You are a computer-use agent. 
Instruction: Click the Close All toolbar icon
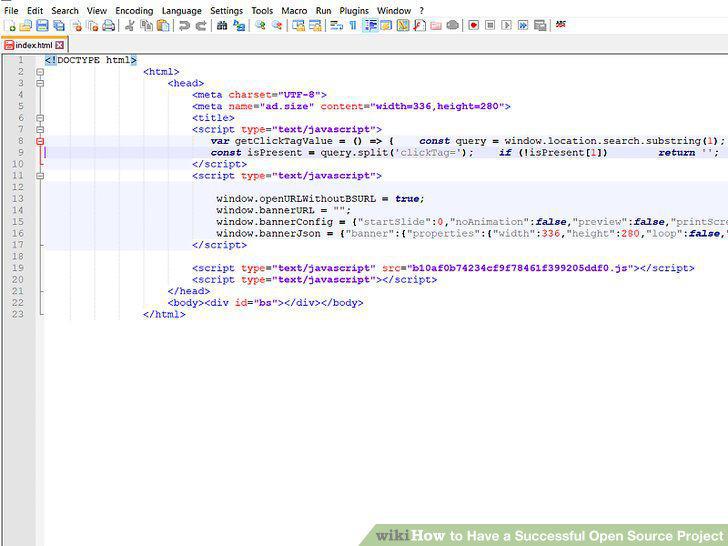coord(93,26)
